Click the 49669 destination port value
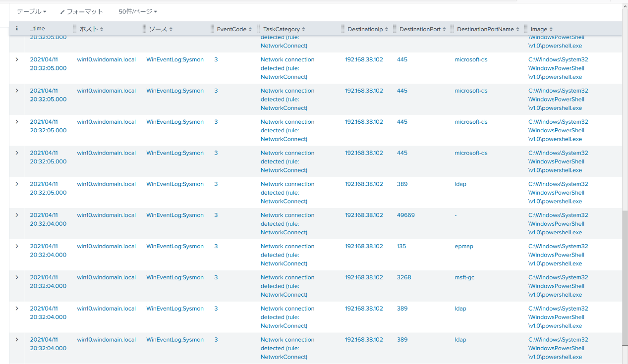628x364 pixels. click(x=405, y=215)
